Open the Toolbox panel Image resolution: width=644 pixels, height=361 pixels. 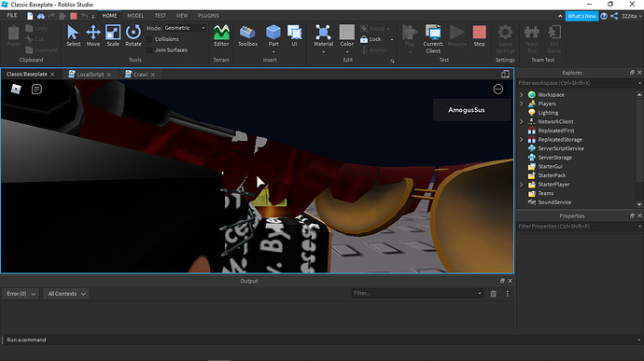pos(247,35)
